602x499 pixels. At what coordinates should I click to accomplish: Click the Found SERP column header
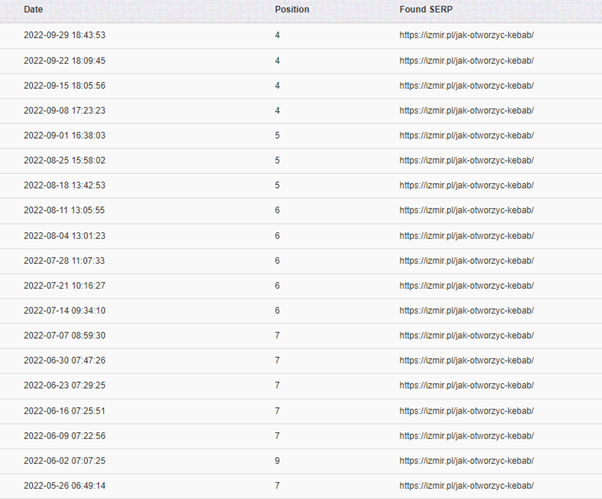tap(426, 9)
